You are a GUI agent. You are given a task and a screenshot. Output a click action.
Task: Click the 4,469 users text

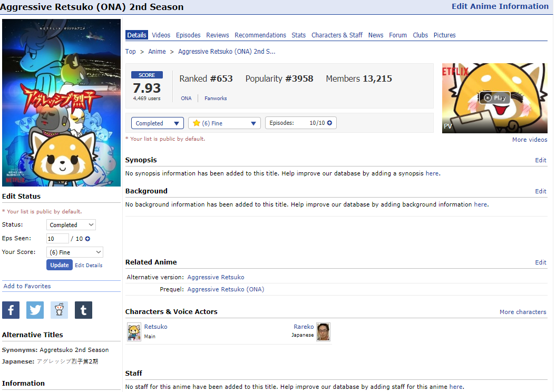point(147,99)
